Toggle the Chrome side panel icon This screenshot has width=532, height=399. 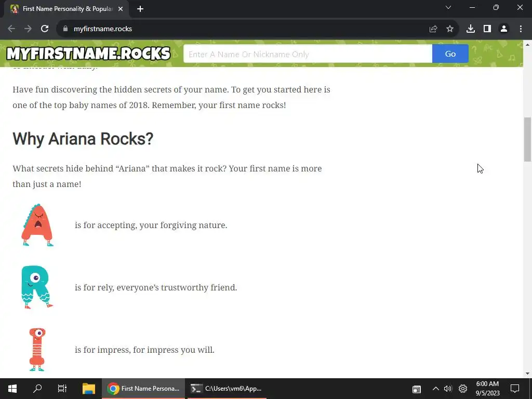pos(487,29)
